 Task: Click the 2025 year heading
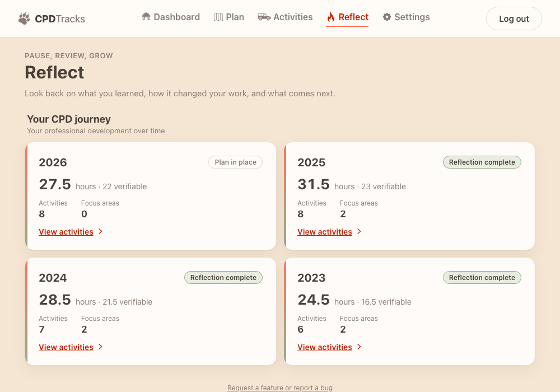pos(311,162)
